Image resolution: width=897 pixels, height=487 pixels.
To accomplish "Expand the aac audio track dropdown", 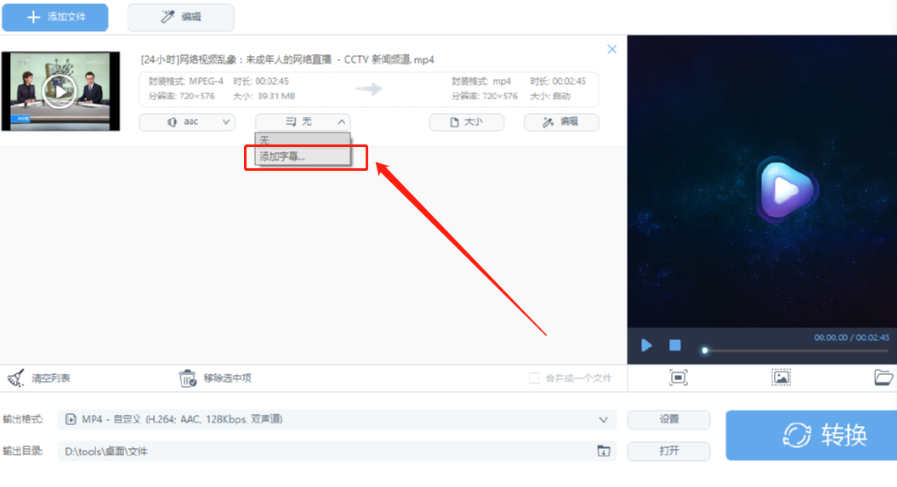I will click(186, 122).
